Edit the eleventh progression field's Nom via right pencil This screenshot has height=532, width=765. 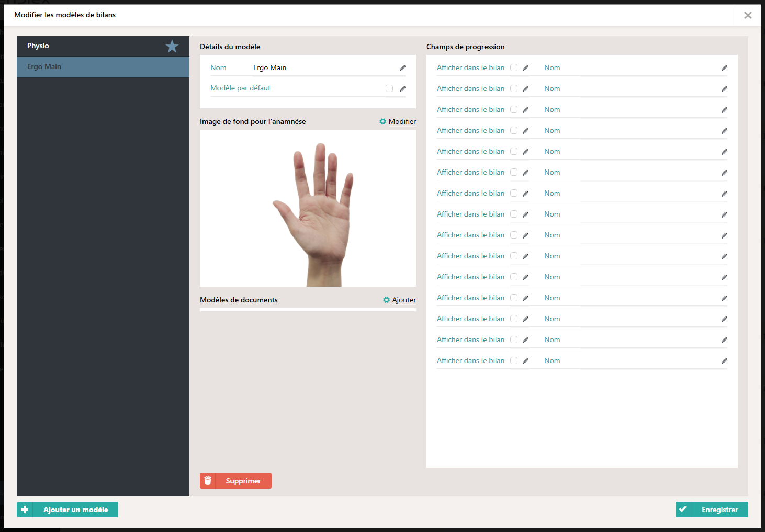pos(724,277)
